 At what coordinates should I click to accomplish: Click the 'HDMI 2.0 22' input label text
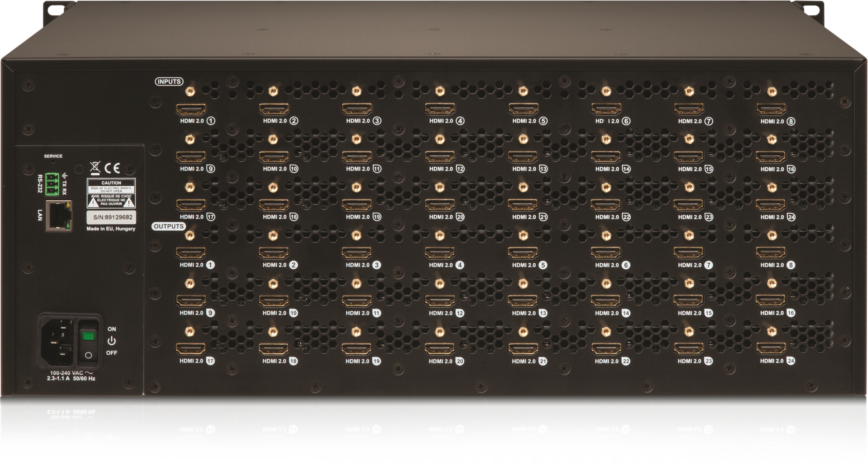(613, 217)
